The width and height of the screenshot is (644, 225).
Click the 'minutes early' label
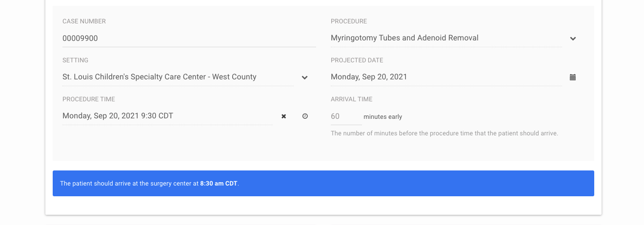click(x=383, y=117)
